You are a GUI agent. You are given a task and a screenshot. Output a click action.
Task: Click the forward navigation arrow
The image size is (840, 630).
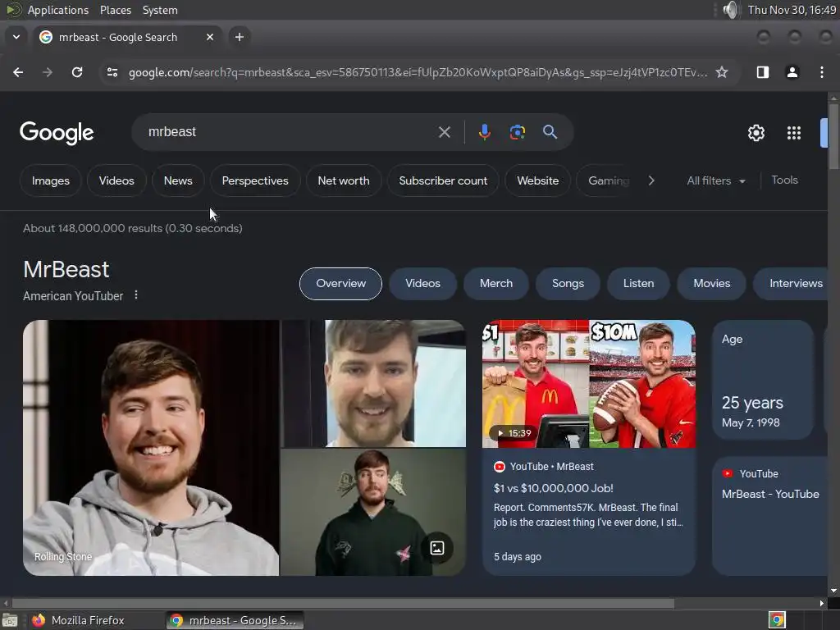point(48,72)
